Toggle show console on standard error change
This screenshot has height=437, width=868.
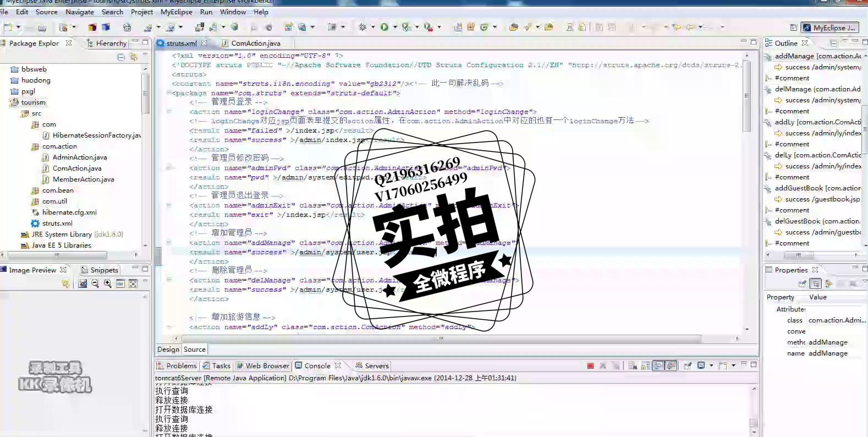(x=671, y=365)
